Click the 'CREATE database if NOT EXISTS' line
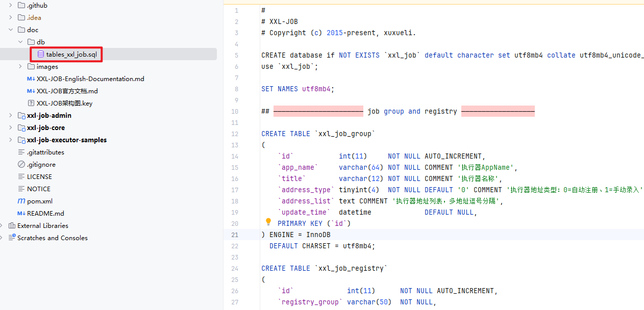Viewport: 644px width, 310px height. [x=453, y=55]
